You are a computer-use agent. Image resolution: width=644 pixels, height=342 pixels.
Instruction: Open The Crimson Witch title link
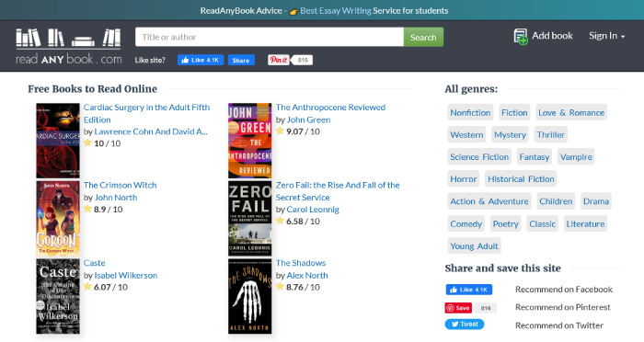(x=120, y=185)
